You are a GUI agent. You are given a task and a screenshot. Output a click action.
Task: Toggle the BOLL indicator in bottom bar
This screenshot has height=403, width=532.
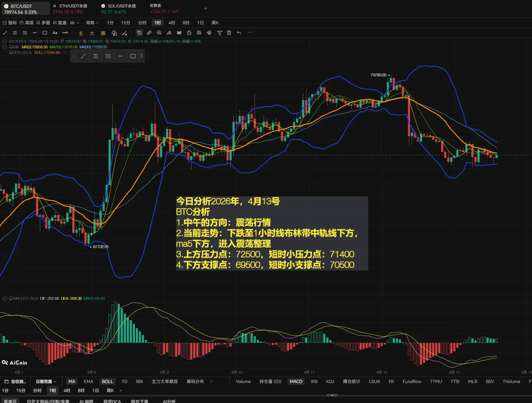point(108,381)
